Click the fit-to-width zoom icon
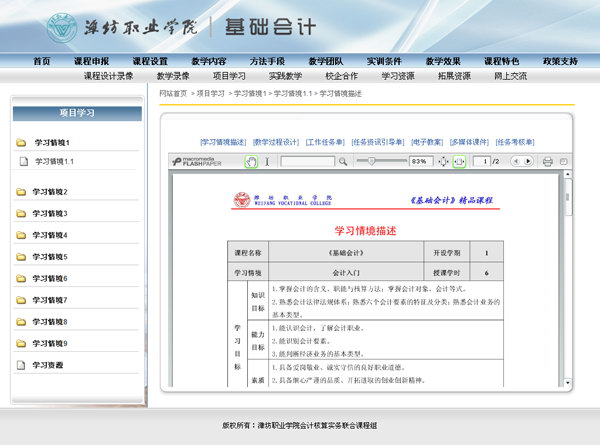The width and height of the screenshot is (600, 445). [x=459, y=162]
